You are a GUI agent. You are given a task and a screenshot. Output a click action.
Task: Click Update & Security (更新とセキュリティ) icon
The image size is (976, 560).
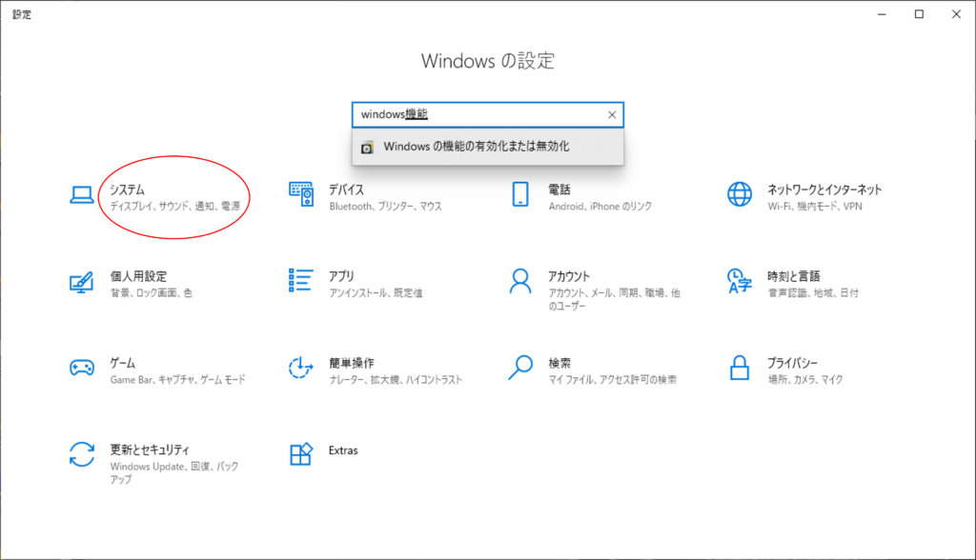(81, 454)
